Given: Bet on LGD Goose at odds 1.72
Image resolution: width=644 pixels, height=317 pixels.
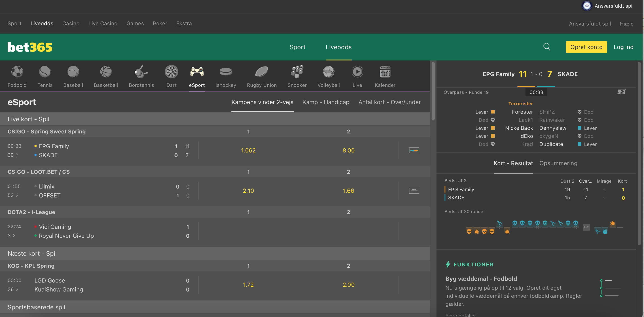Looking at the screenshot, I should pyautogui.click(x=248, y=285).
